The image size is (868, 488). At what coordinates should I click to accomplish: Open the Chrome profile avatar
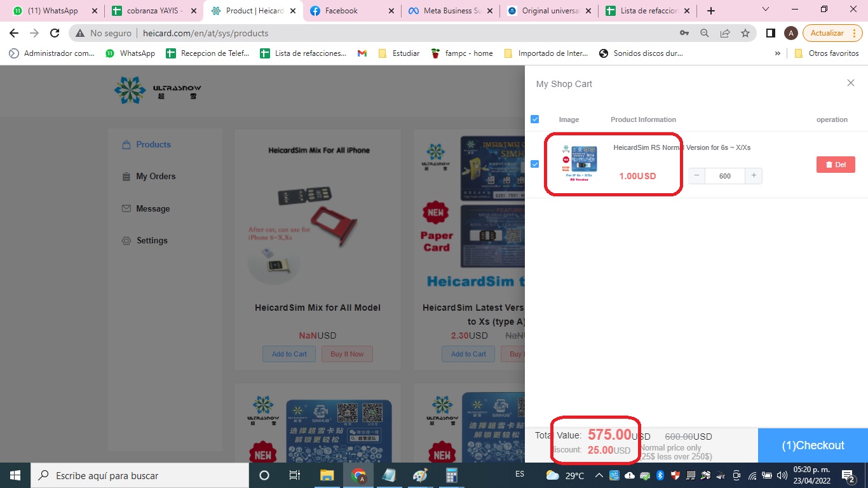791,33
